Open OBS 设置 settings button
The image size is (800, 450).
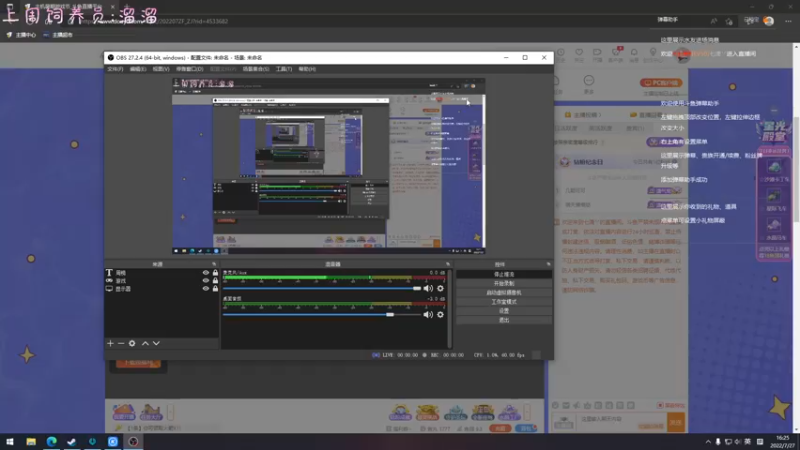click(504, 311)
